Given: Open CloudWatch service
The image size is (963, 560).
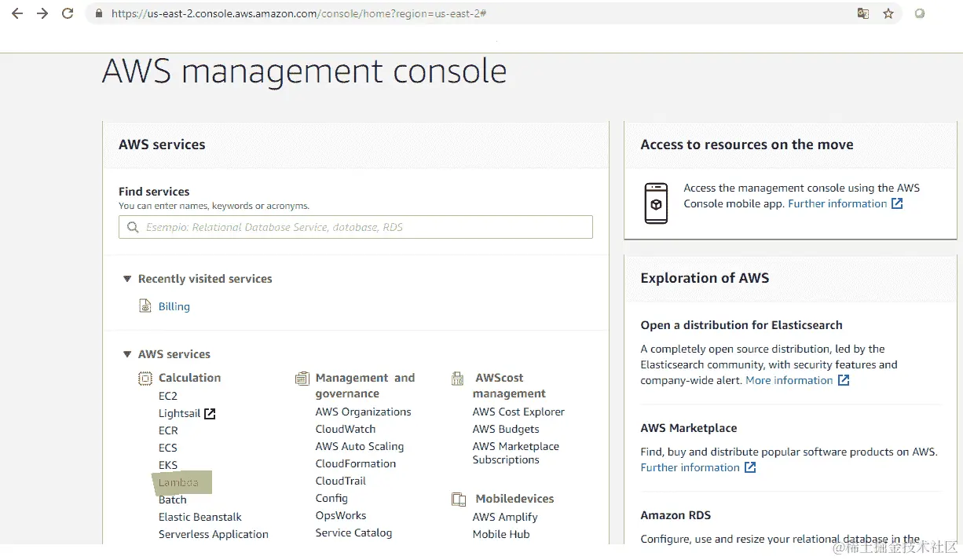Looking at the screenshot, I should click(346, 429).
